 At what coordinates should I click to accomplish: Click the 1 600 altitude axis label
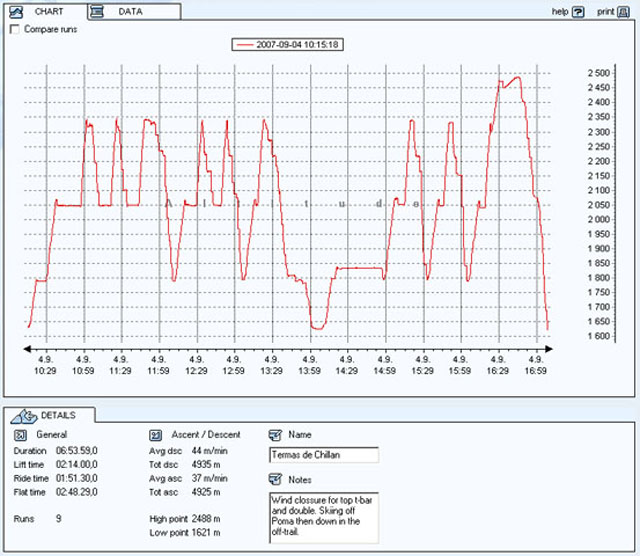point(599,336)
